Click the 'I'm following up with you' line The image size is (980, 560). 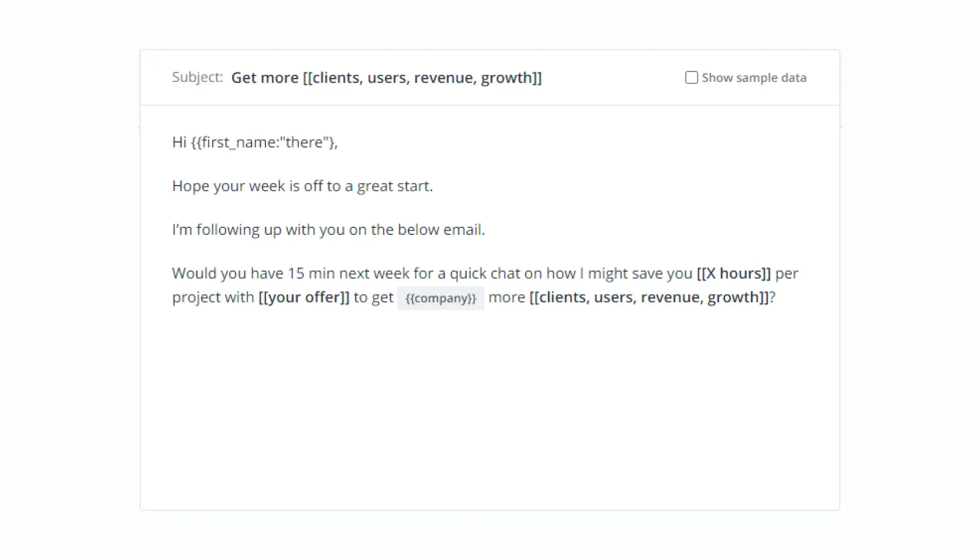click(329, 230)
